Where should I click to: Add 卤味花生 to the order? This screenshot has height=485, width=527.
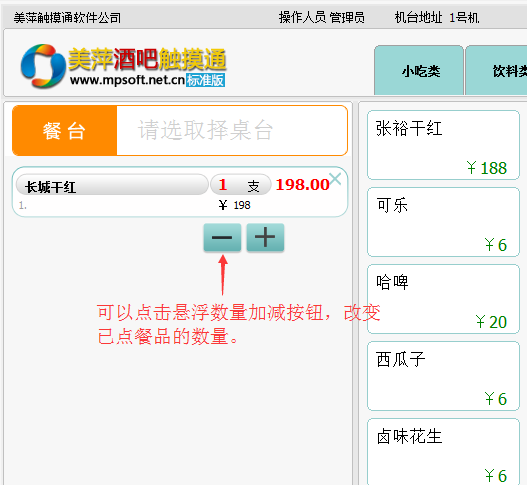coord(443,451)
